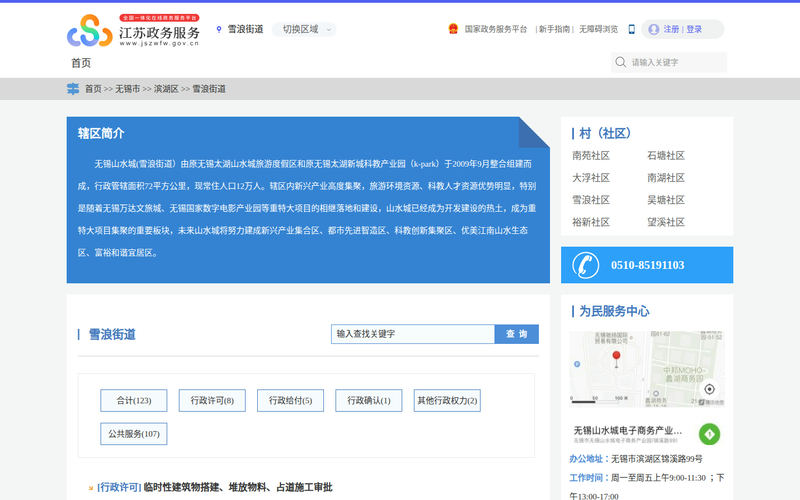Open 裕新社区 community link
Image resolution: width=800 pixels, height=500 pixels.
591,222
